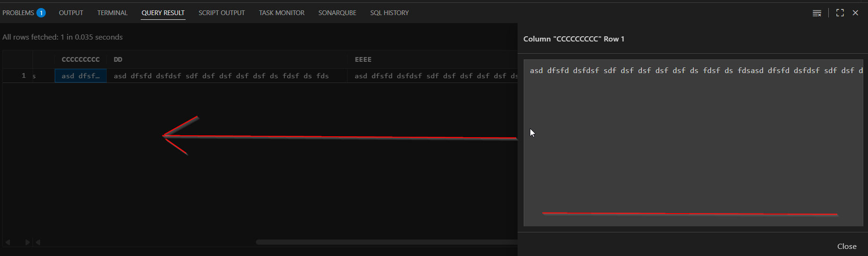
Task: Maximize the panel with the fullscreen icon
Action: (x=840, y=13)
